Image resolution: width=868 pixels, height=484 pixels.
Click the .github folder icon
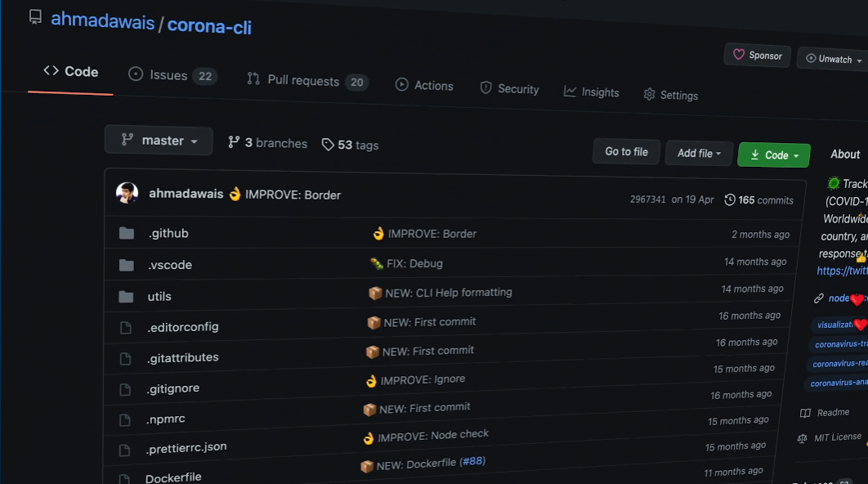[x=127, y=233]
